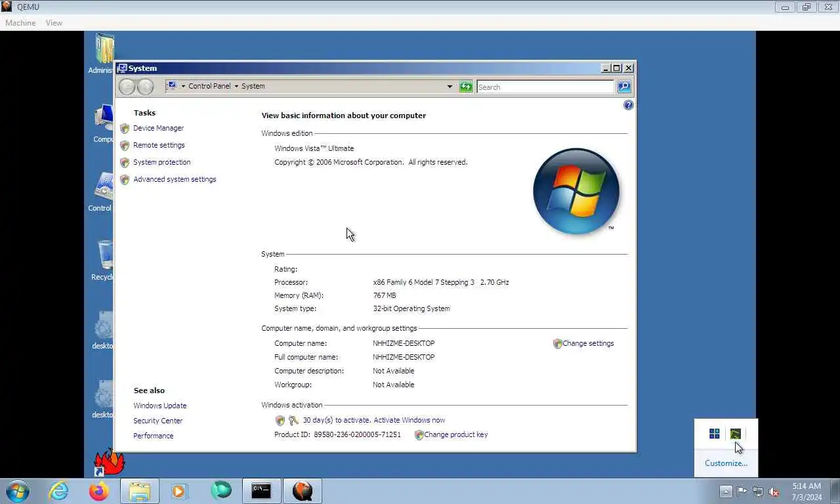Click Product ID 89580-236-0200005-71251 text
Viewport: 840px width, 504px height.
click(x=337, y=434)
